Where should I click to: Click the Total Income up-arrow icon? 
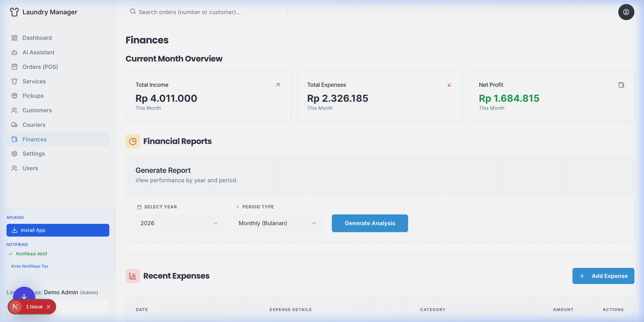[x=278, y=85]
